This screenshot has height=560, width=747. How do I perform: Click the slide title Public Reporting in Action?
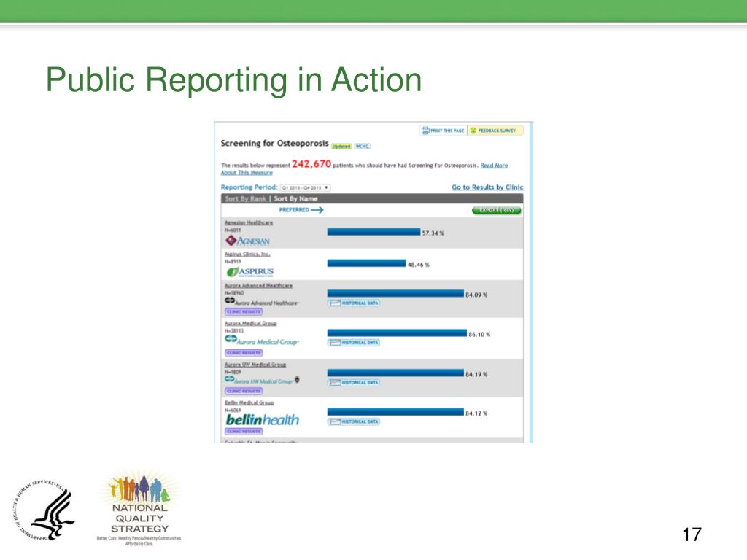(x=233, y=79)
